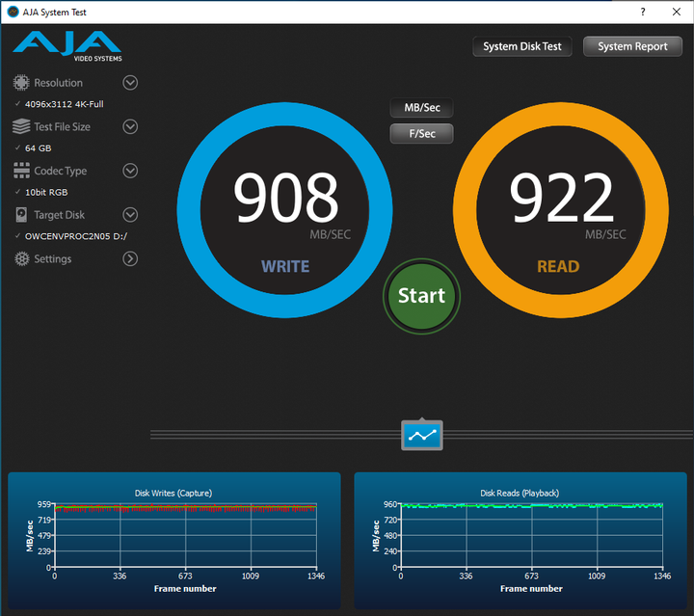
Task: Click the Test File Size stack icon
Action: click(x=20, y=126)
